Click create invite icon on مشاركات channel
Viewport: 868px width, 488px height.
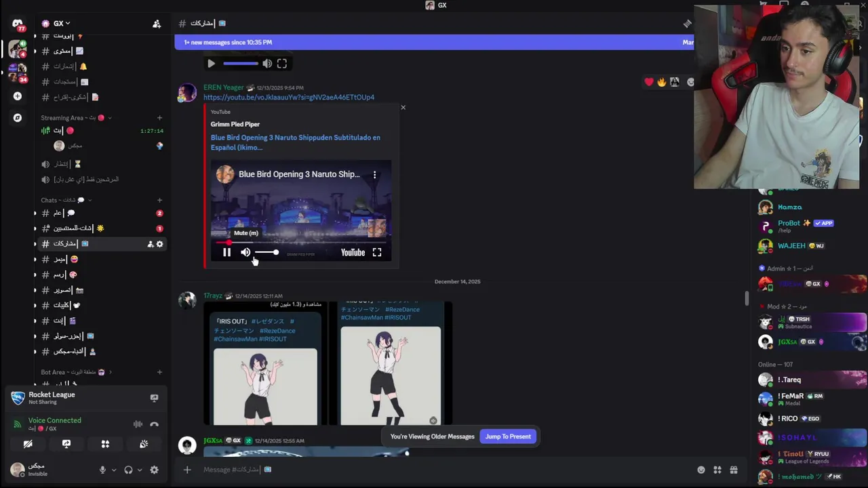tap(150, 244)
